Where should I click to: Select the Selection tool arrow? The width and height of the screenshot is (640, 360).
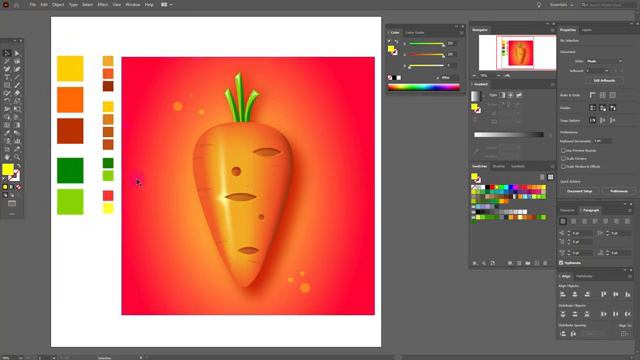(7, 53)
